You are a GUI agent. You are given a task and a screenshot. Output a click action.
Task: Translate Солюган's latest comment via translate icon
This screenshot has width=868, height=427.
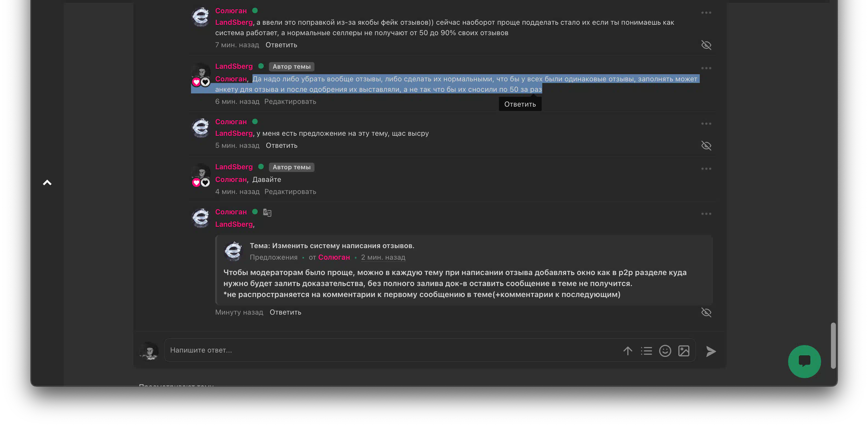267,212
